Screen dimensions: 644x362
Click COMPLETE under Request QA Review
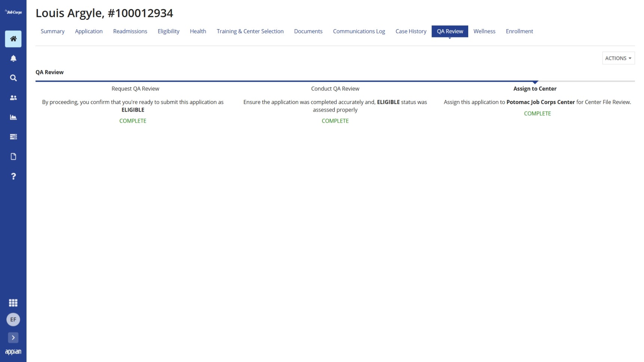[x=133, y=121]
